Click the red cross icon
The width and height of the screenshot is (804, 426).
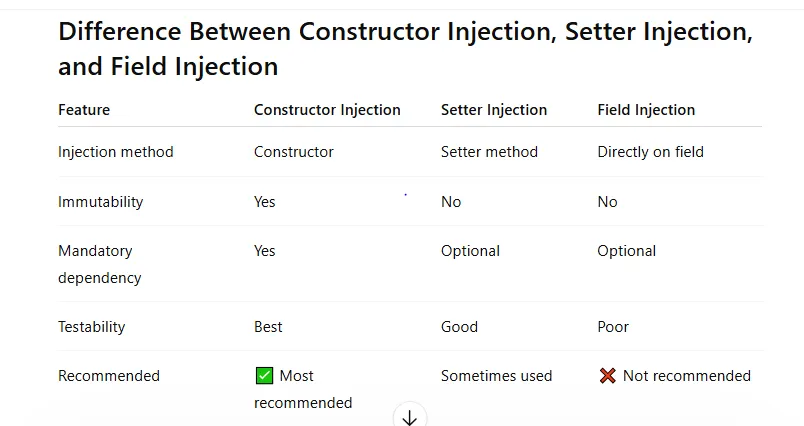608,376
